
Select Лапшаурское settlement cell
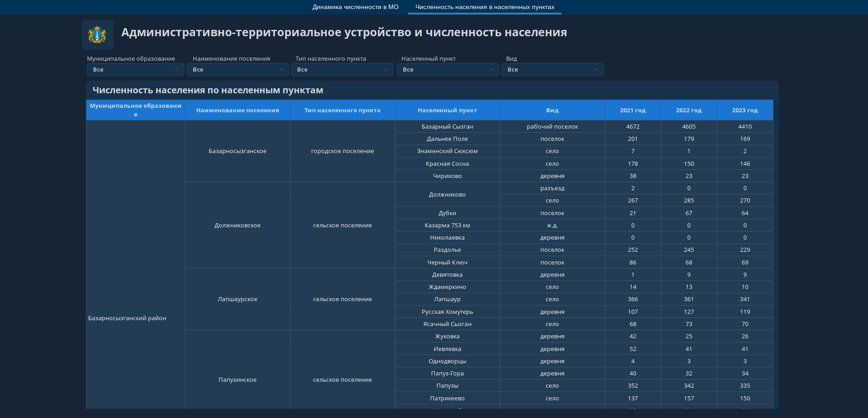(x=238, y=299)
